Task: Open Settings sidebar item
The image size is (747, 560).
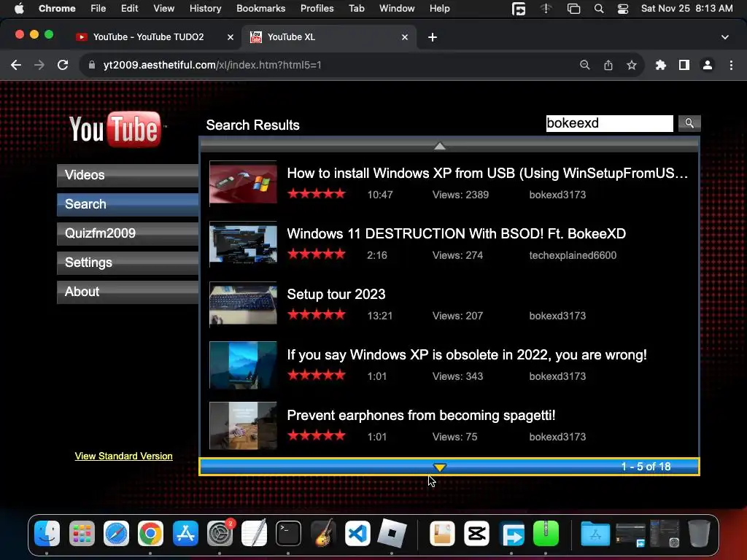Action: point(128,262)
